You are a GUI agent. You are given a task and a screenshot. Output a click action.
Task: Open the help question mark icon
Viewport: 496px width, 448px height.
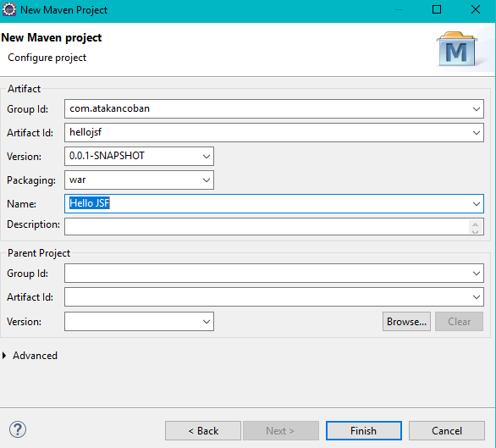18,429
